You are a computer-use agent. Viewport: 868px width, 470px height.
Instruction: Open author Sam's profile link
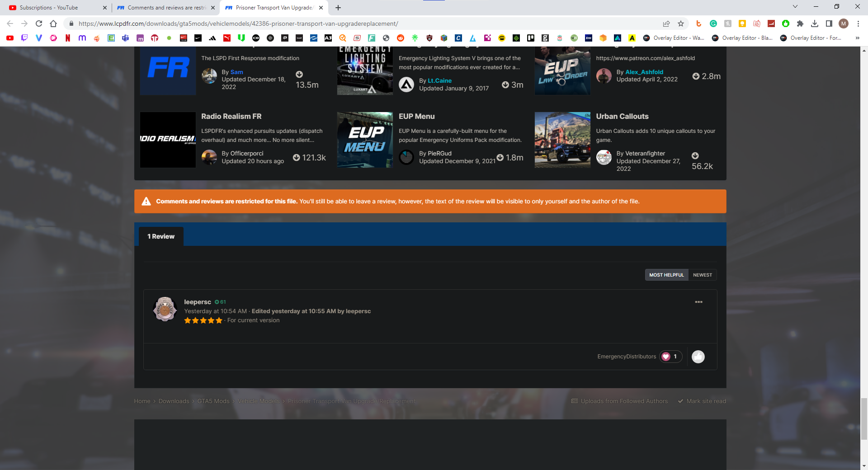pos(236,72)
